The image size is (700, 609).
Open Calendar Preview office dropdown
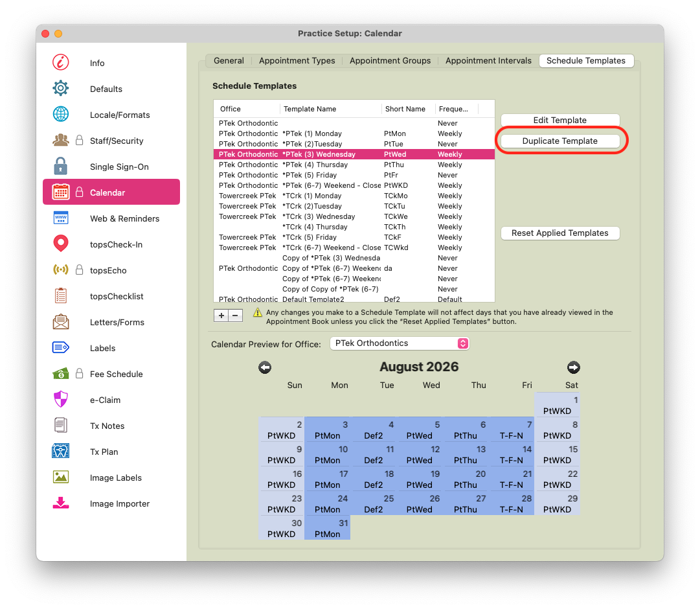click(400, 343)
